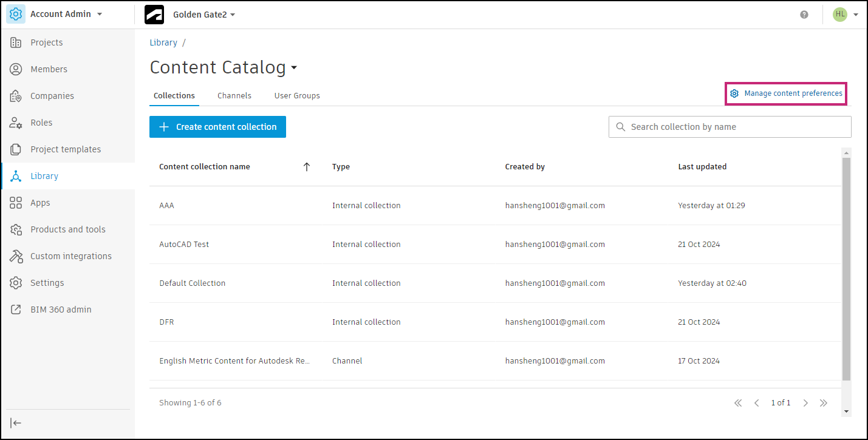Expand the Account Admin dropdown

(100, 14)
